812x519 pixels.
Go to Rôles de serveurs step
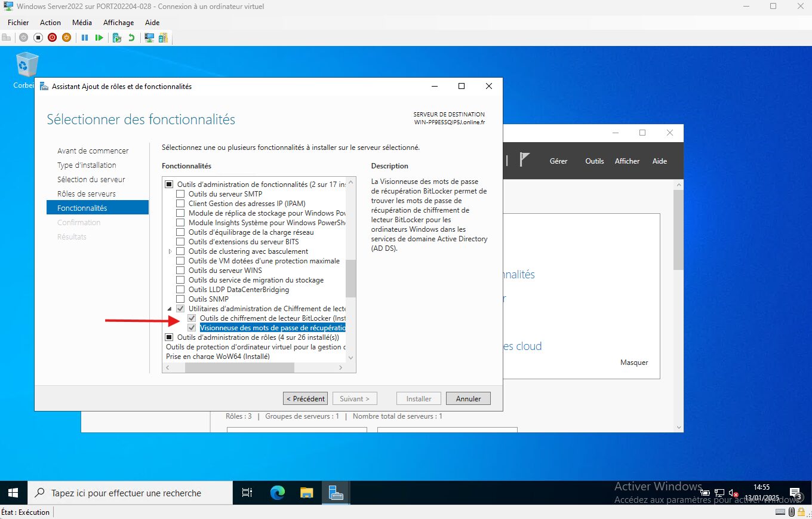pos(87,194)
